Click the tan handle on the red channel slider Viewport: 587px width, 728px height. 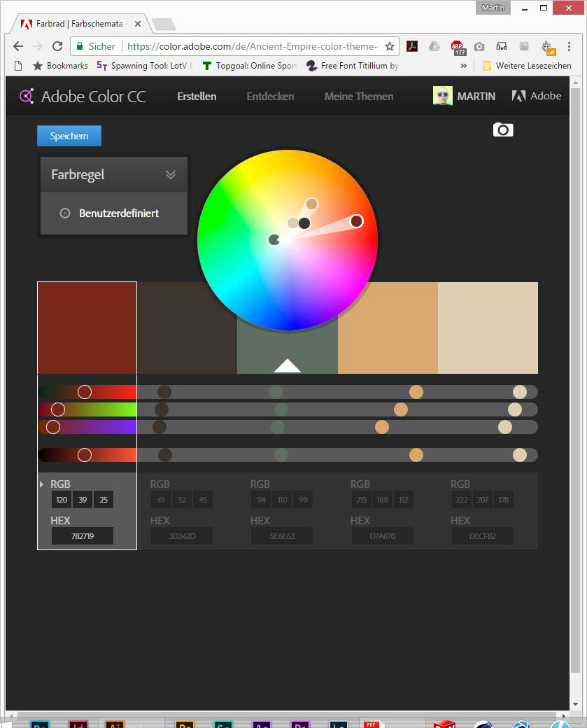416,392
